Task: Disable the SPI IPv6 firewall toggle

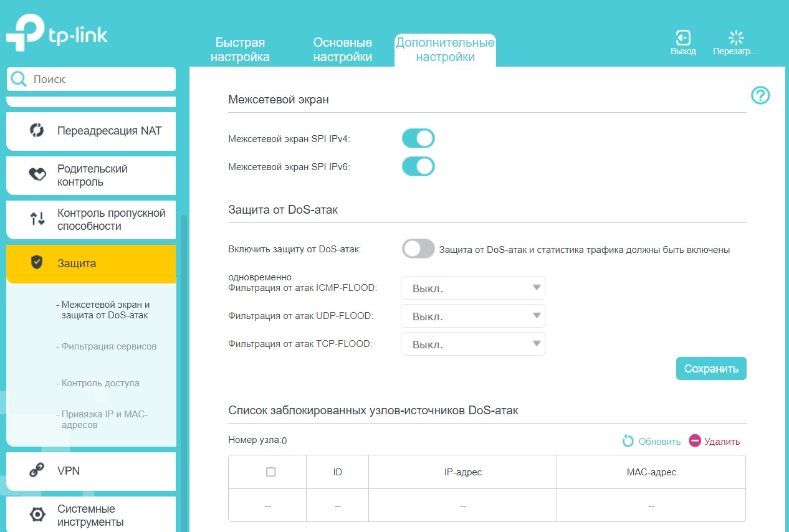Action: coord(418,166)
